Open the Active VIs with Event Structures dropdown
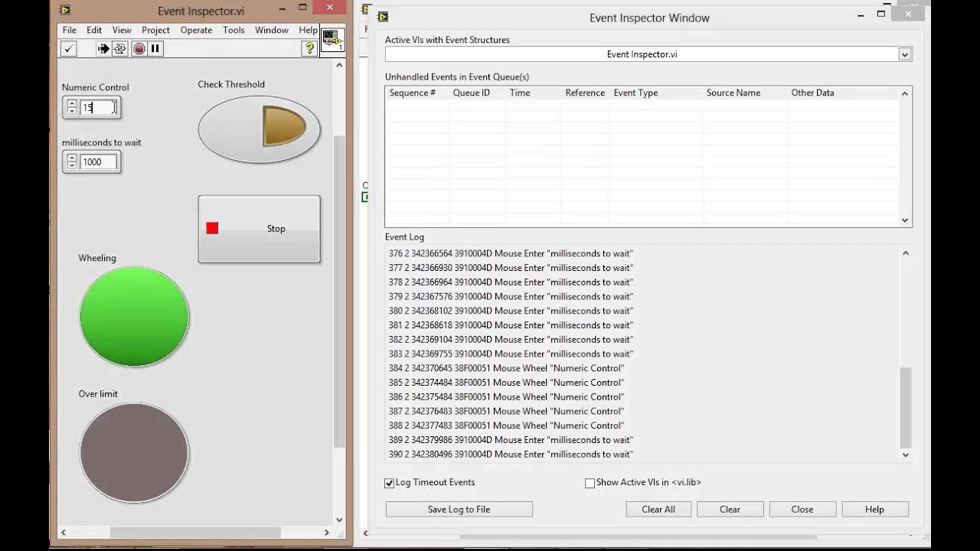The height and width of the screenshot is (551, 980). (x=905, y=54)
